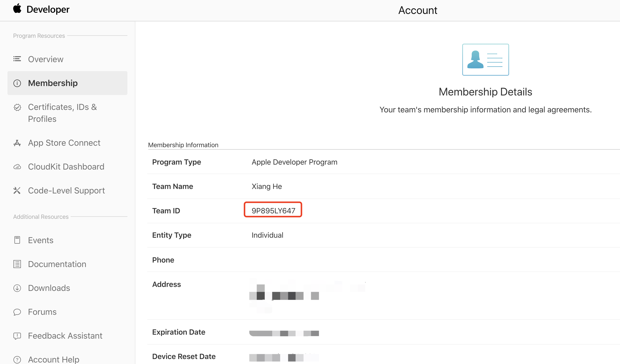The width and height of the screenshot is (620, 364).
Task: Click the Forums speech bubble icon
Action: coord(17,312)
